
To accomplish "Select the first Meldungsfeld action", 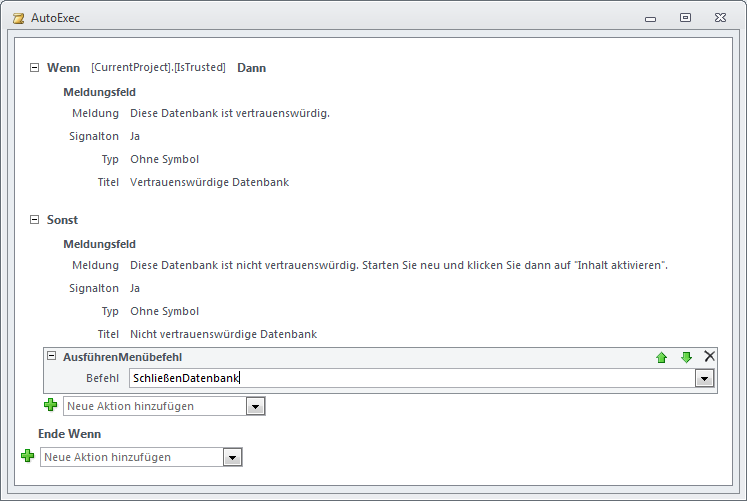I will coord(99,92).
